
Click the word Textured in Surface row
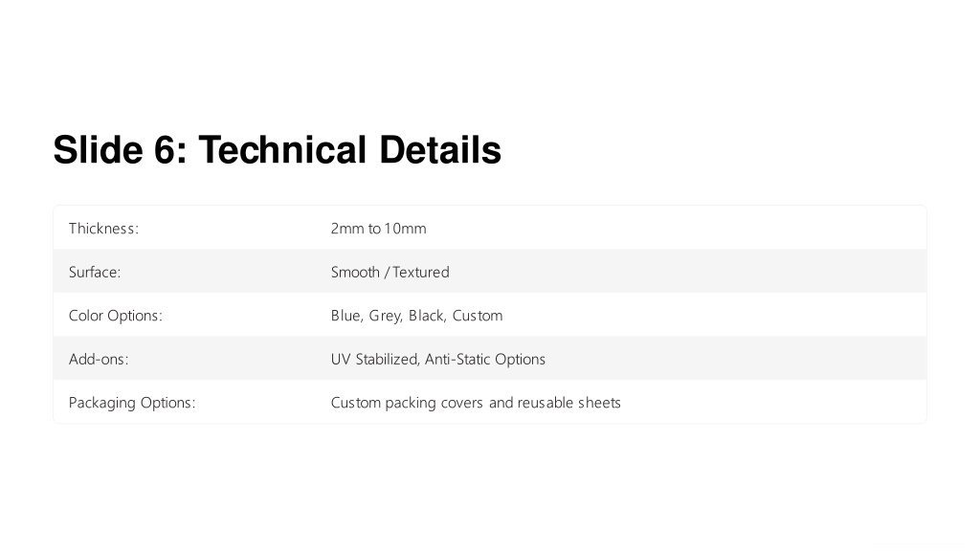[x=421, y=273]
